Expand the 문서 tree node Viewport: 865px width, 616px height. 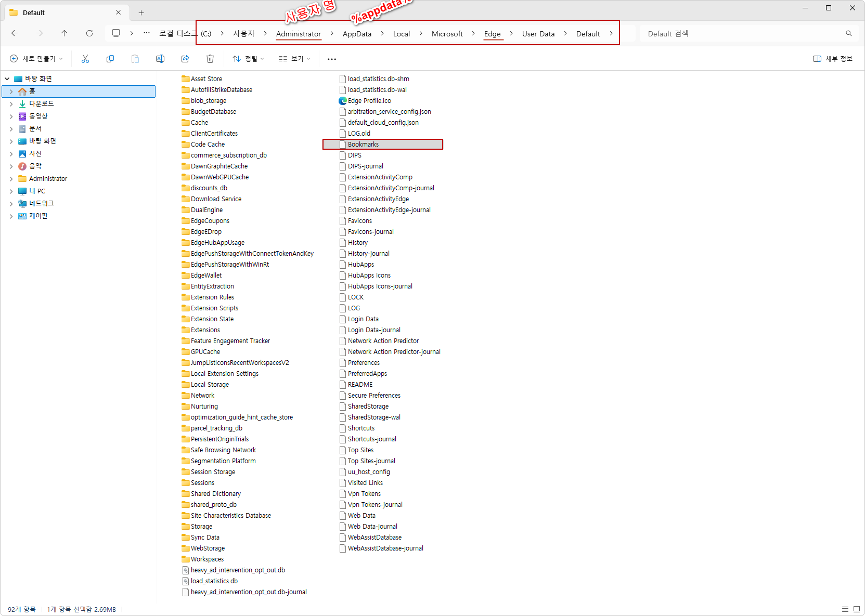pyautogui.click(x=11, y=129)
